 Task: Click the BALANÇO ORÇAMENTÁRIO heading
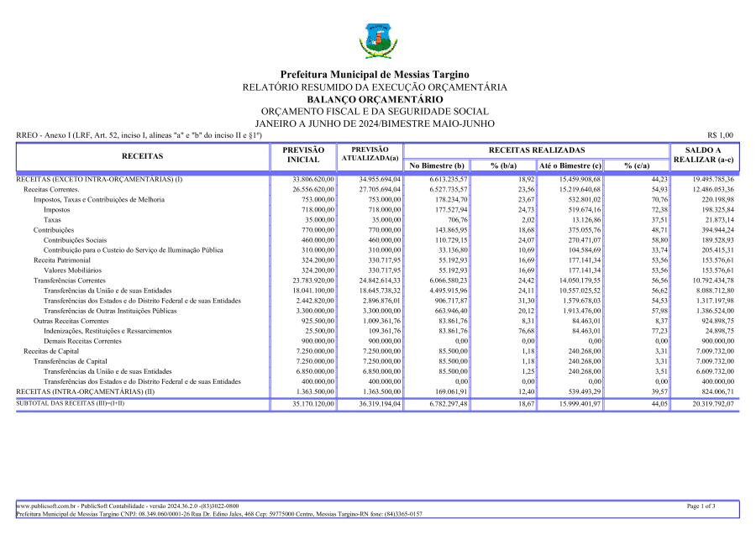pyautogui.click(x=375, y=99)
